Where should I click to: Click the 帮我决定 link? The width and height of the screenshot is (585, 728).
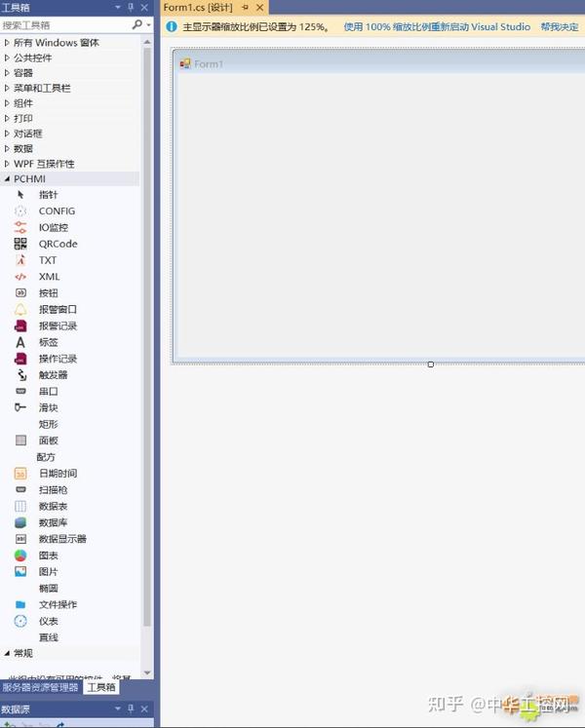[560, 27]
